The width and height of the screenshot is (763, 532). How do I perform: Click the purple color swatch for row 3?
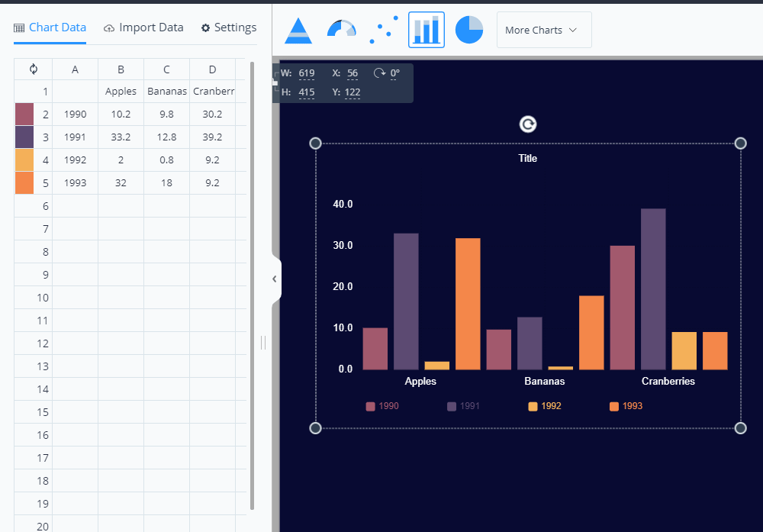pyautogui.click(x=25, y=137)
